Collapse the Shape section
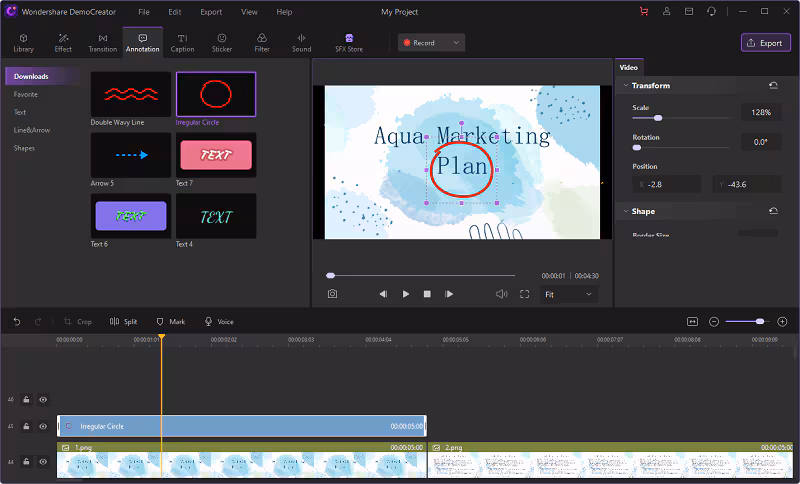800x484 pixels. pos(626,211)
